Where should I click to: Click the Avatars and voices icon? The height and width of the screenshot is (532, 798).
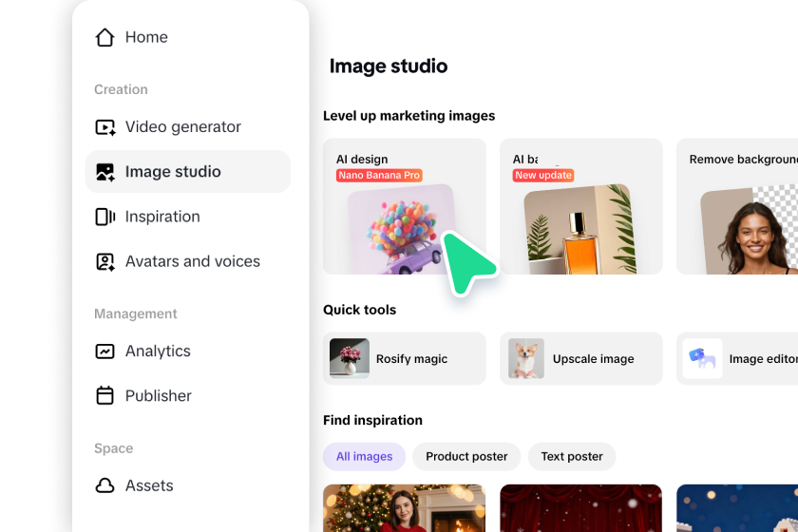tap(104, 261)
